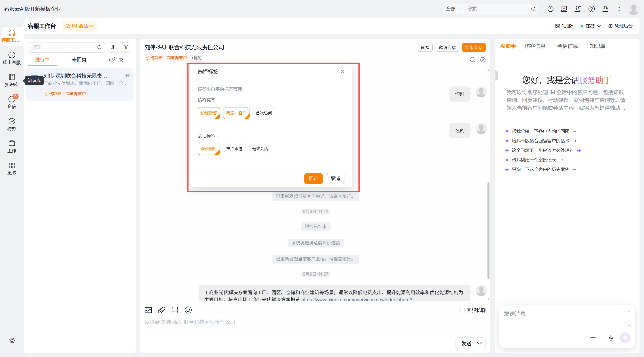The image size is (644, 357).
Task: Insert image using the picture icon
Action: (x=148, y=310)
